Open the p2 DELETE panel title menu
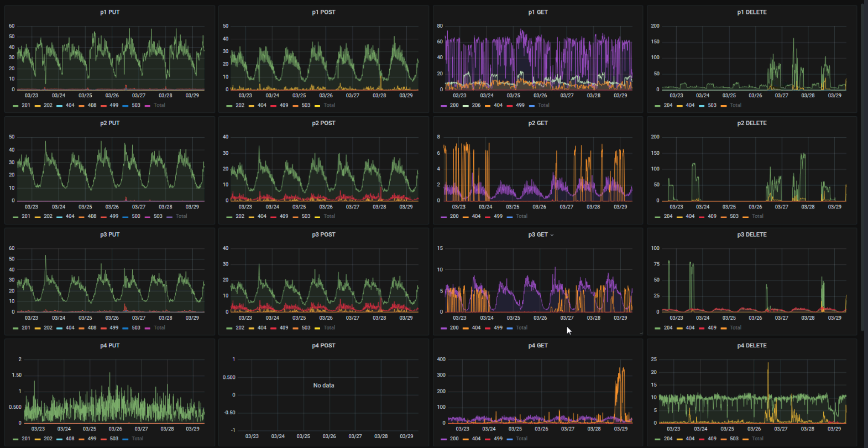Screen dimensions: 868x448 pos(752,123)
